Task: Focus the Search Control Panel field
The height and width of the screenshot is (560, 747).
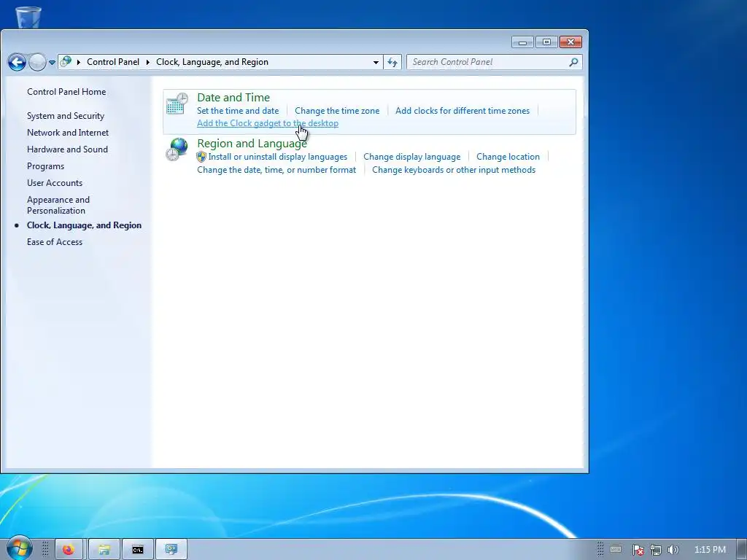Action: (x=494, y=62)
